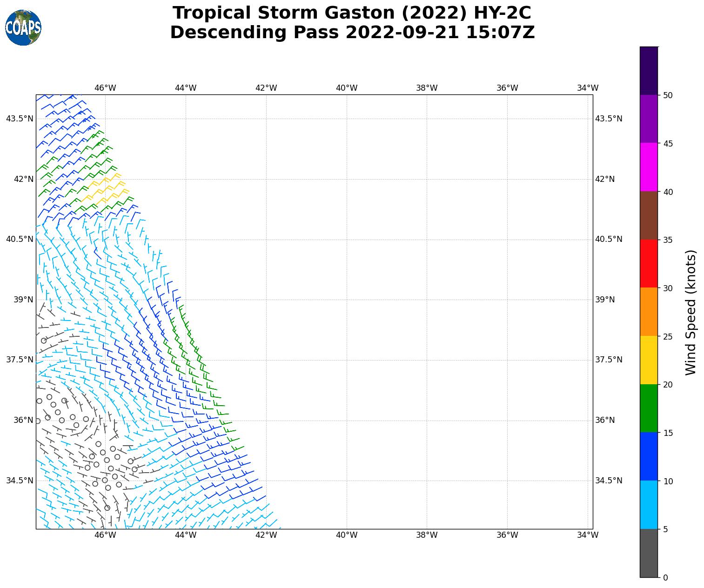Screen dimensions: 704x588
Task: Select the "Descending Pass 2022-09-21 15:07Z" subtitle
Action: click(x=352, y=33)
